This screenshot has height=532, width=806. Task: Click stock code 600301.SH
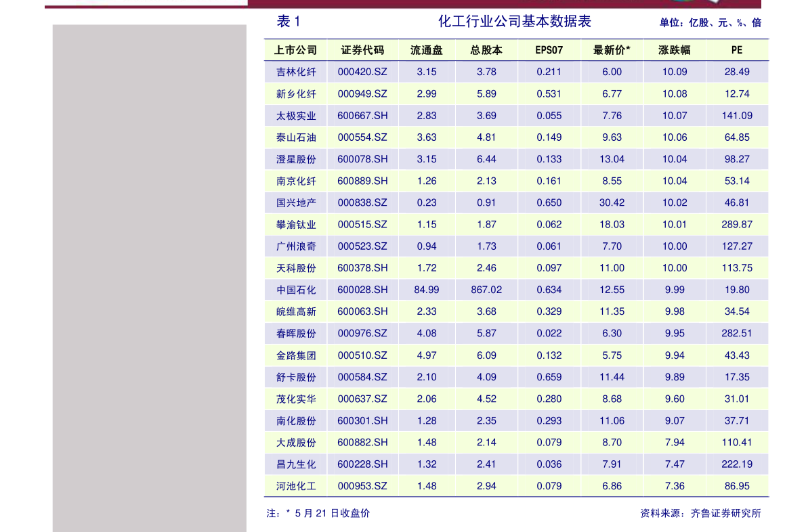coord(362,421)
